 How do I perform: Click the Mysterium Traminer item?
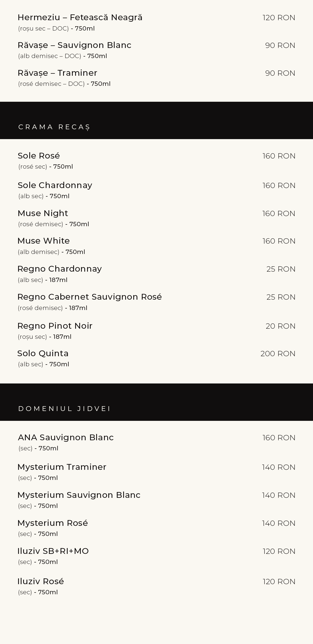point(62,467)
